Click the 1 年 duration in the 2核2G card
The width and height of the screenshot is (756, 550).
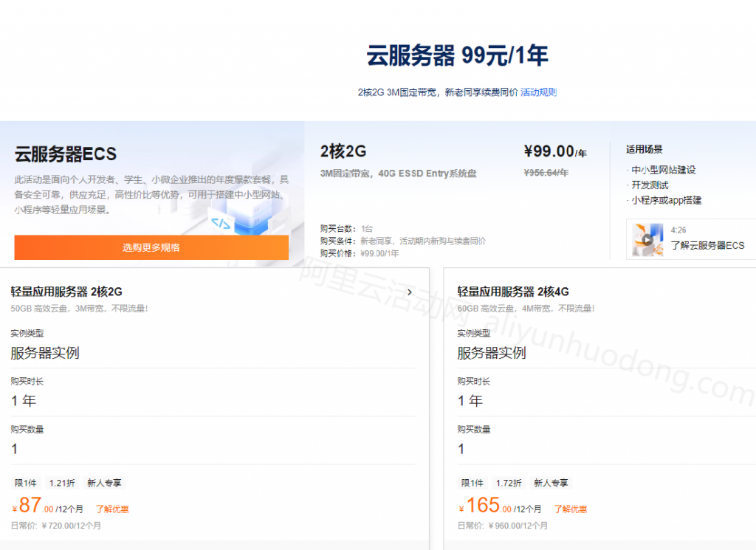point(24,401)
